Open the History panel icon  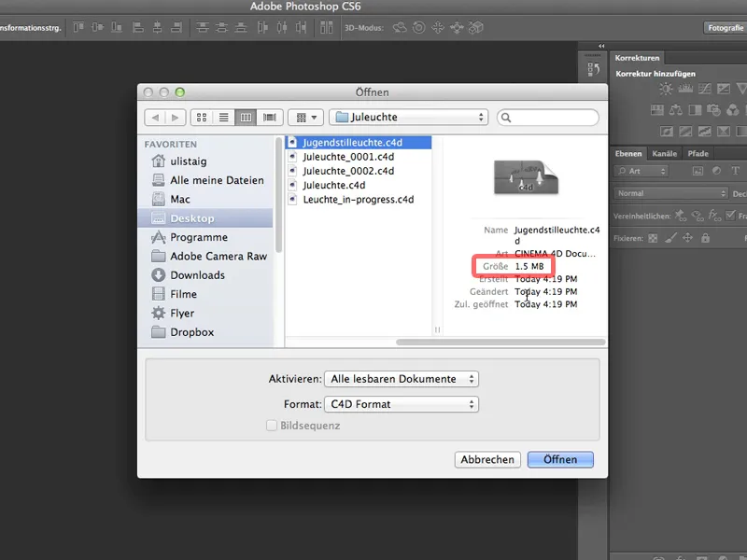pyautogui.click(x=594, y=69)
